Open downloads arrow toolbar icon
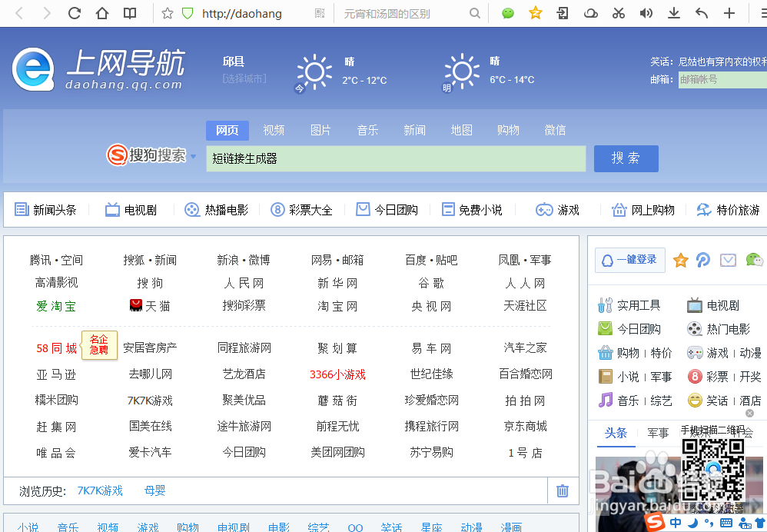The width and height of the screenshot is (767, 532). pos(673,13)
